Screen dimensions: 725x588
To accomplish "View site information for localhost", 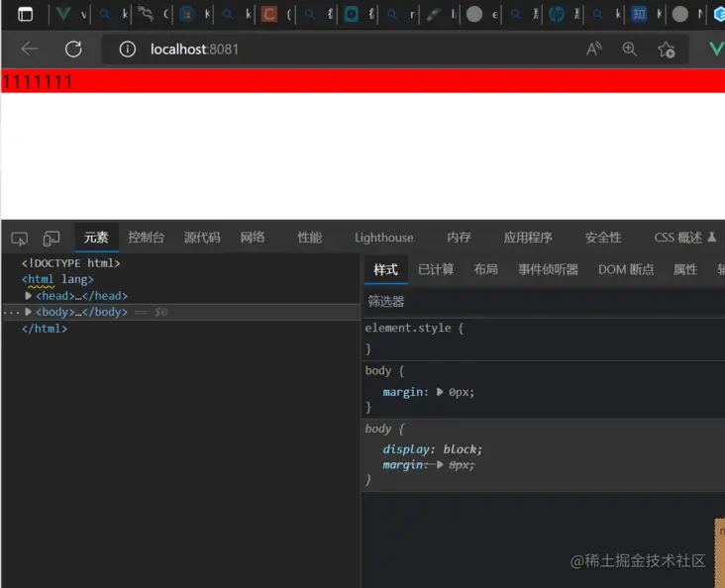I will pos(128,49).
